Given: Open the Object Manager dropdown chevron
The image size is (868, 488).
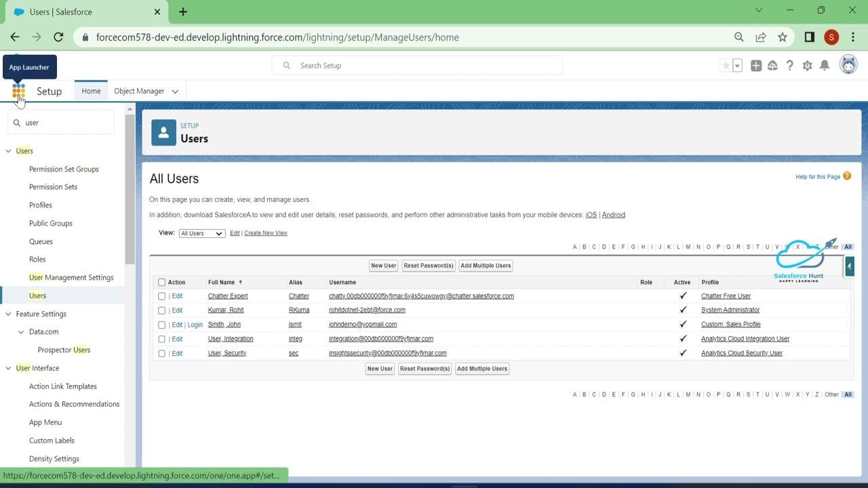Looking at the screenshot, I should pos(175,91).
